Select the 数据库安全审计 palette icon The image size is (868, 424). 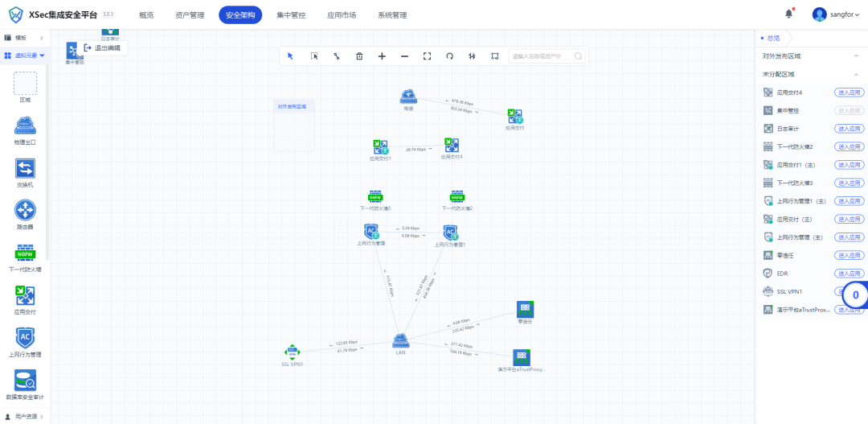click(x=25, y=381)
